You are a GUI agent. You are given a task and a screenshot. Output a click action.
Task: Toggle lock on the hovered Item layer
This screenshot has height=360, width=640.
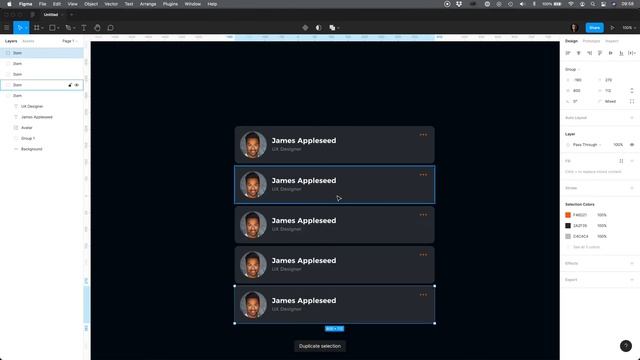point(70,85)
